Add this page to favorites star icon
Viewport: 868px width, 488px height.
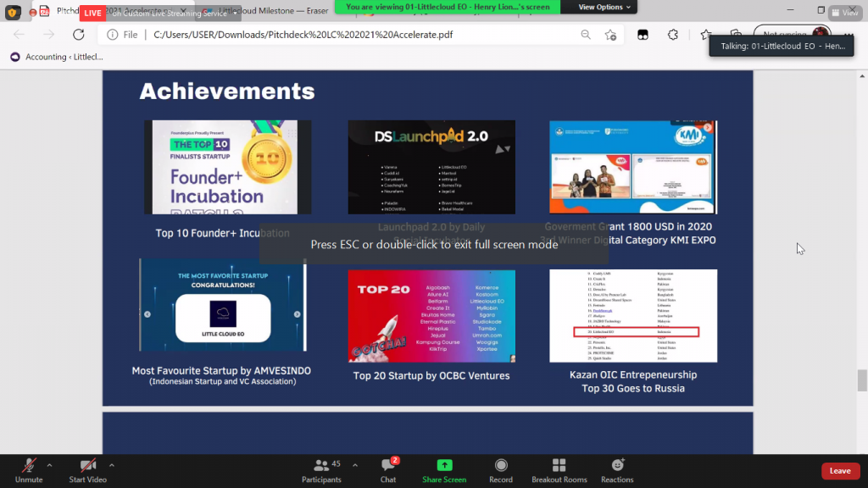[610, 34]
